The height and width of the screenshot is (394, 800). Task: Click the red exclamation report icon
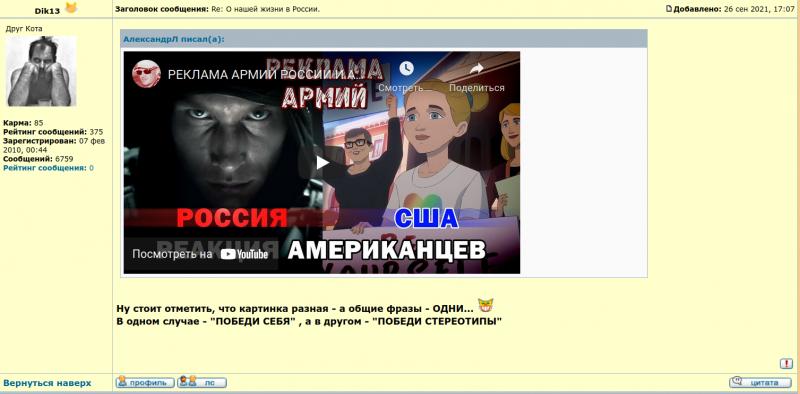786,364
